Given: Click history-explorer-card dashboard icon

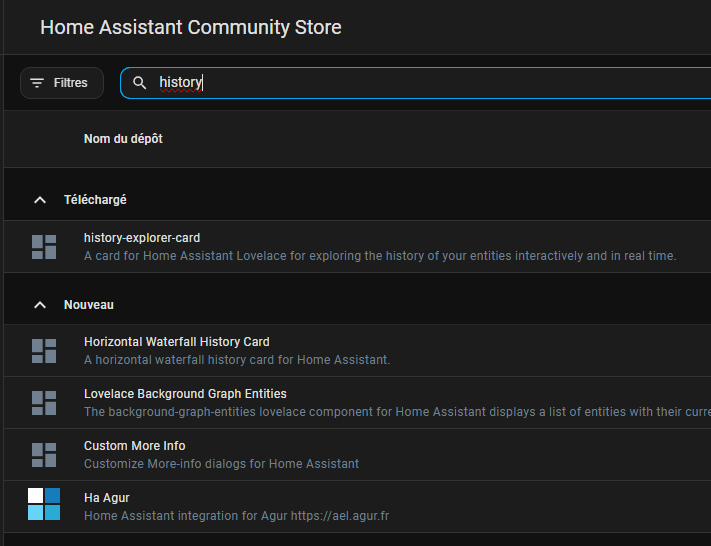Looking at the screenshot, I should coord(44,247).
